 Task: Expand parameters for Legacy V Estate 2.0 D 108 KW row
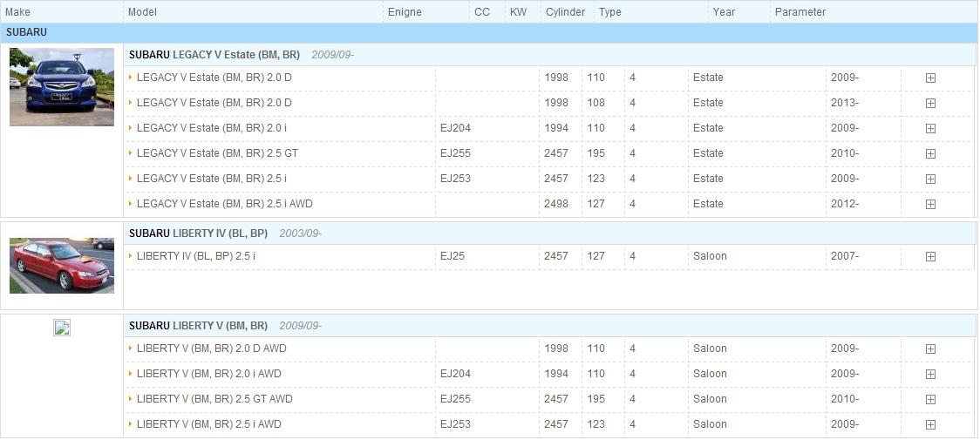(930, 103)
